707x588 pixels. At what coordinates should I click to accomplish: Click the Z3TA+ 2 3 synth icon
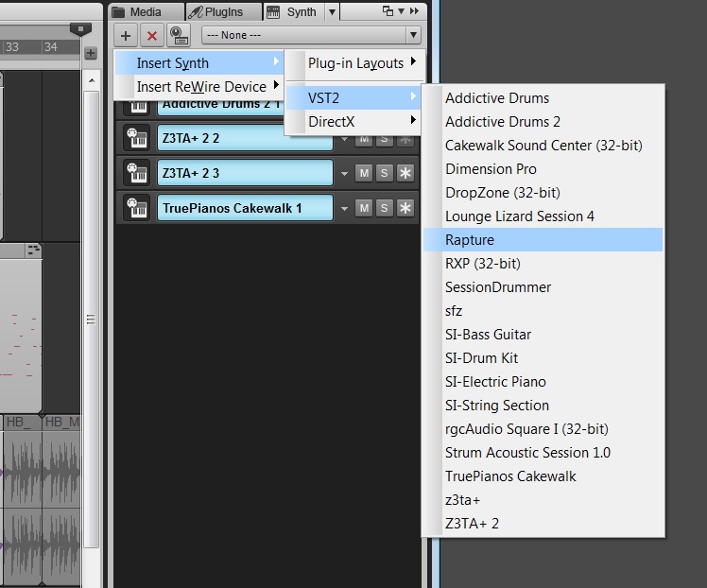tap(137, 173)
